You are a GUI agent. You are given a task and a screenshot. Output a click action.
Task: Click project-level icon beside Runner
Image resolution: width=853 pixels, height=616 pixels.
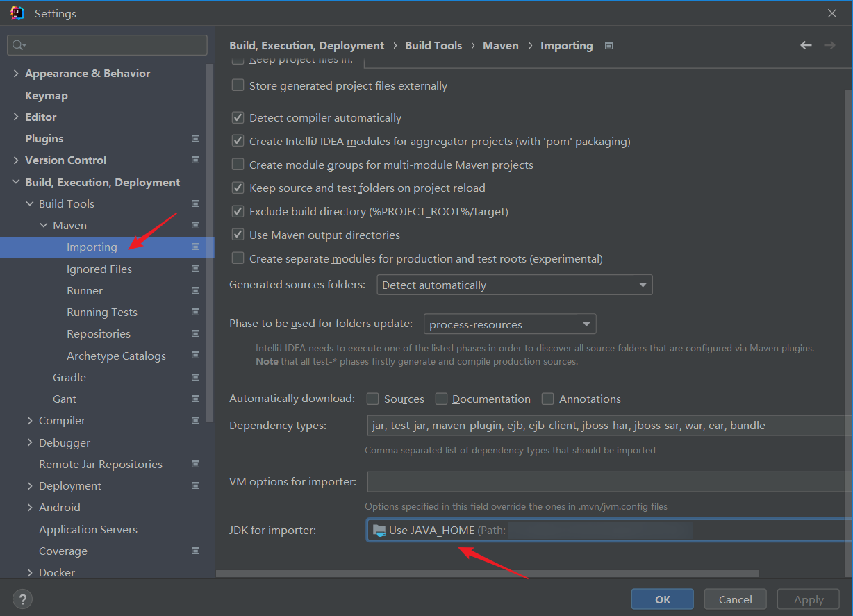(195, 290)
